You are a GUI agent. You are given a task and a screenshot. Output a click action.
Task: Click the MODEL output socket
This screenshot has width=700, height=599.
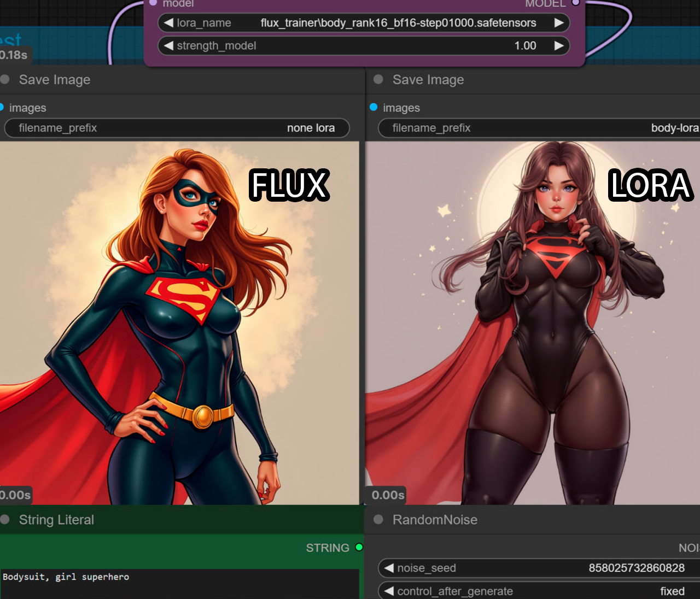coord(576,3)
